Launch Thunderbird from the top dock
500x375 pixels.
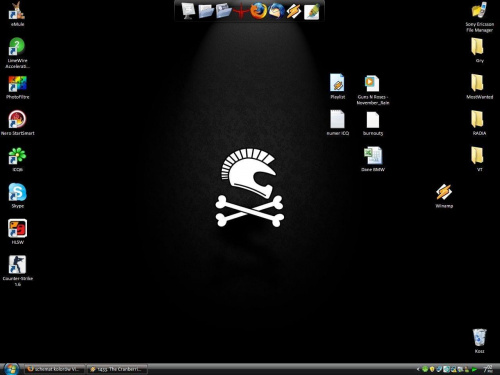[x=276, y=11]
